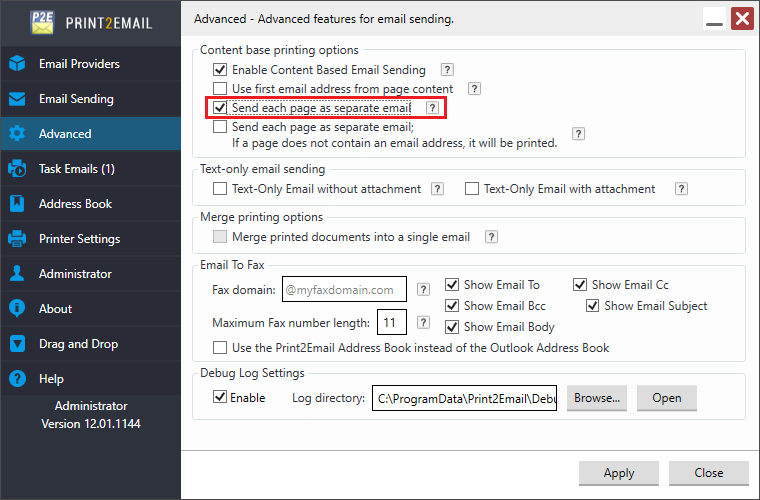This screenshot has width=760, height=500.
Task: Select the Advanced sidebar item
Action: click(x=91, y=134)
